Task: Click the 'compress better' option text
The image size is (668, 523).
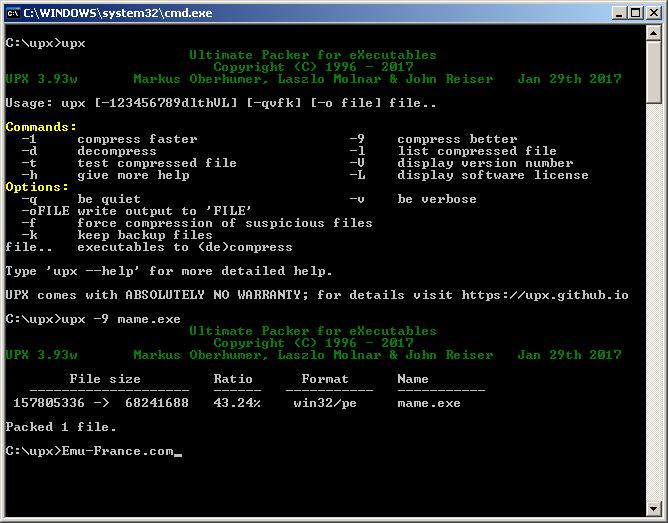Action: coord(457,139)
